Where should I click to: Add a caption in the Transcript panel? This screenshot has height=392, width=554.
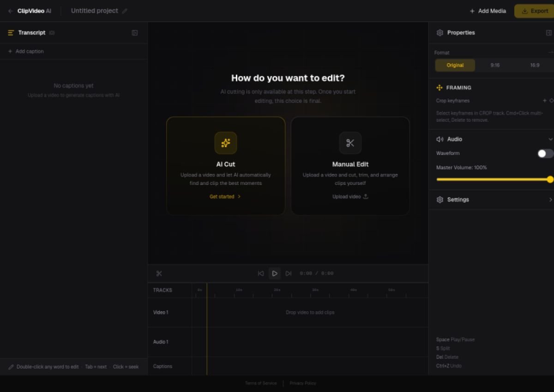point(26,51)
